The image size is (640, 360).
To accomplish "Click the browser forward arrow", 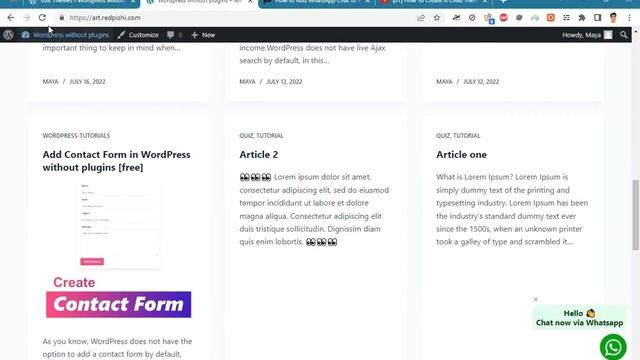I will [27, 18].
